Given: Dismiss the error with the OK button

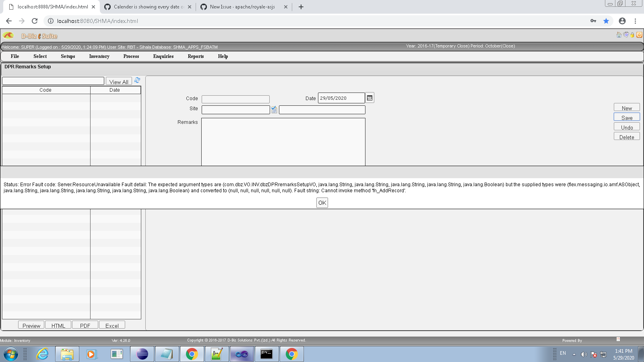Looking at the screenshot, I should click(x=322, y=203).
